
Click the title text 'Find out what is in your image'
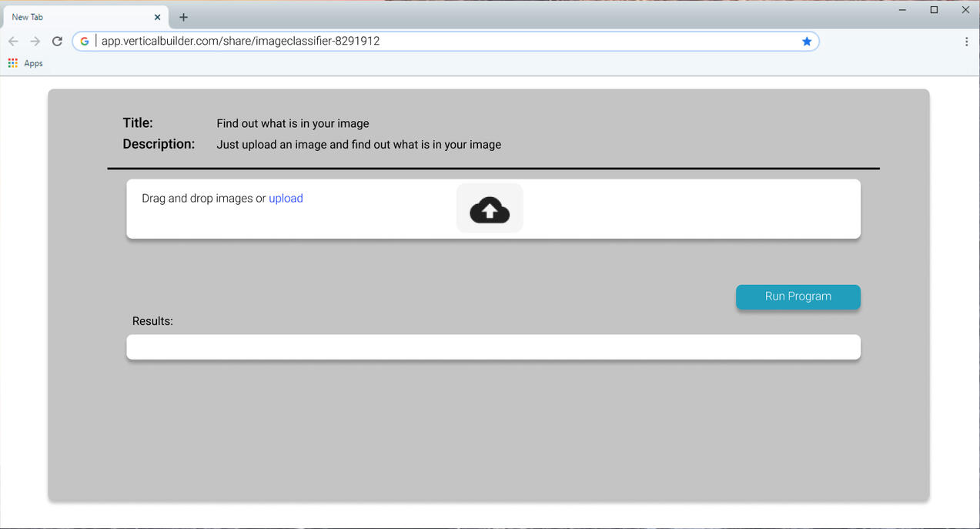[293, 124]
